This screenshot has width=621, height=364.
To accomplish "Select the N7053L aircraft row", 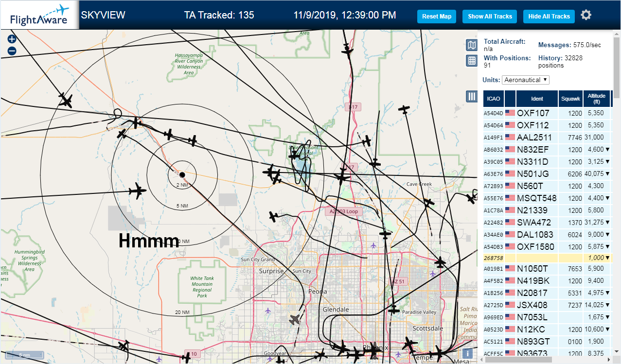I will [x=548, y=317].
